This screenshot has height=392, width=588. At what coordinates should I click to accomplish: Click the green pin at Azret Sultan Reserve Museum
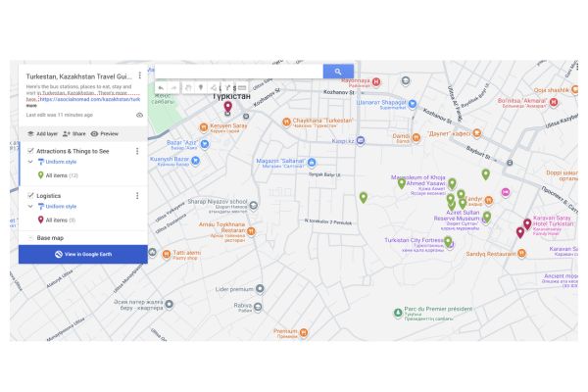tap(487, 217)
